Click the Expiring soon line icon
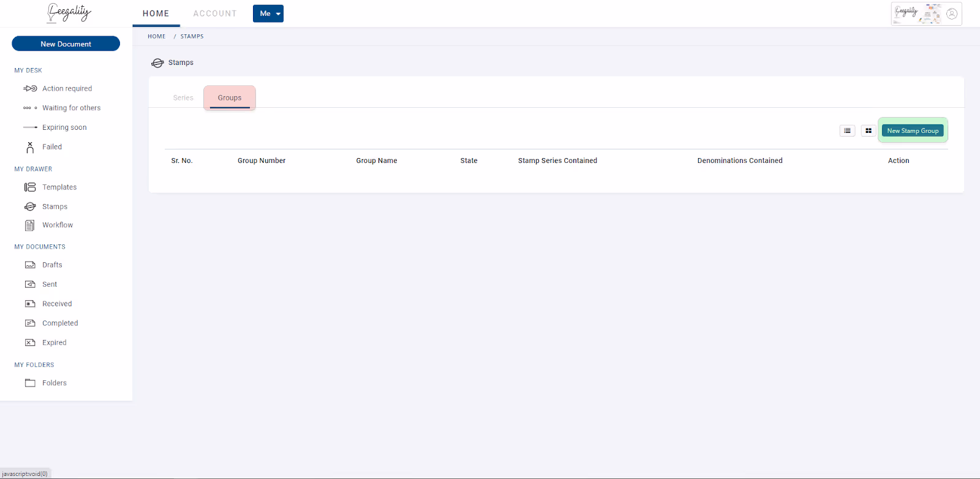Viewport: 980px width, 479px height. click(x=30, y=127)
